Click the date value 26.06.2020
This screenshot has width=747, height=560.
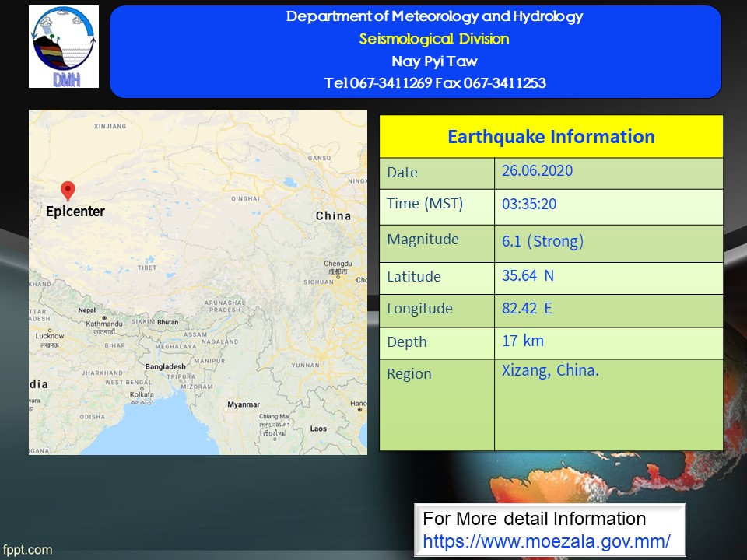click(537, 171)
